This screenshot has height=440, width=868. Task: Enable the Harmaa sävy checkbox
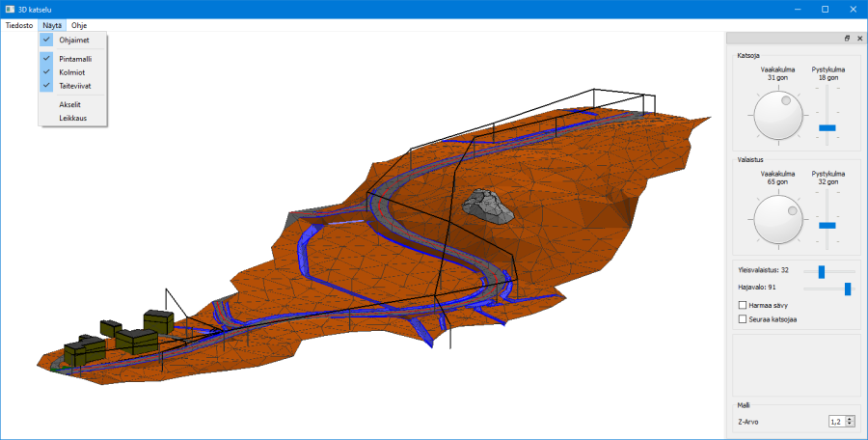coord(743,305)
